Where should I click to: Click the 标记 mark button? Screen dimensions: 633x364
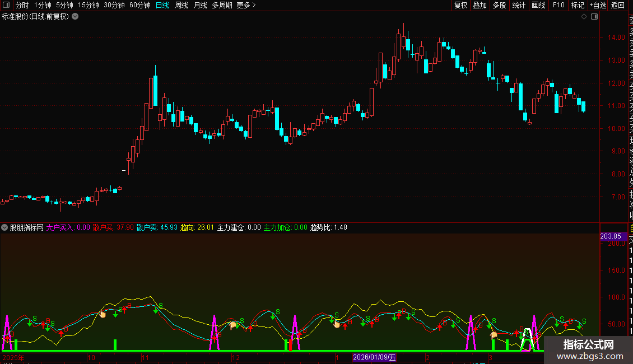coord(578,5)
